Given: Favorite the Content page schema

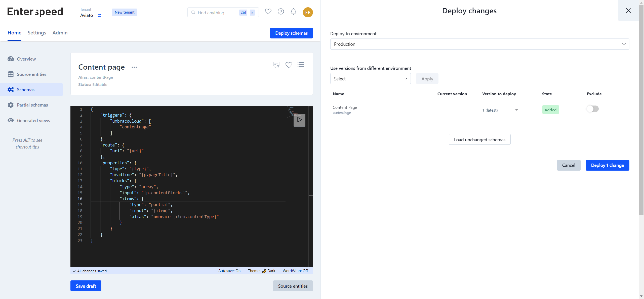Looking at the screenshot, I should 289,65.
